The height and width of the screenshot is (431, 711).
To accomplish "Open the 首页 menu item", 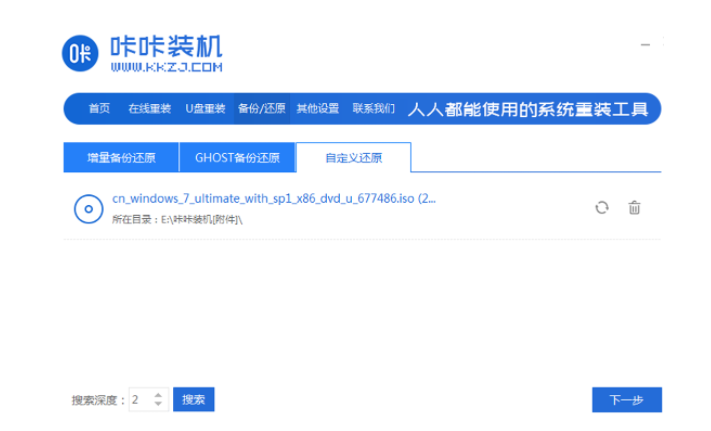I will 99,109.
